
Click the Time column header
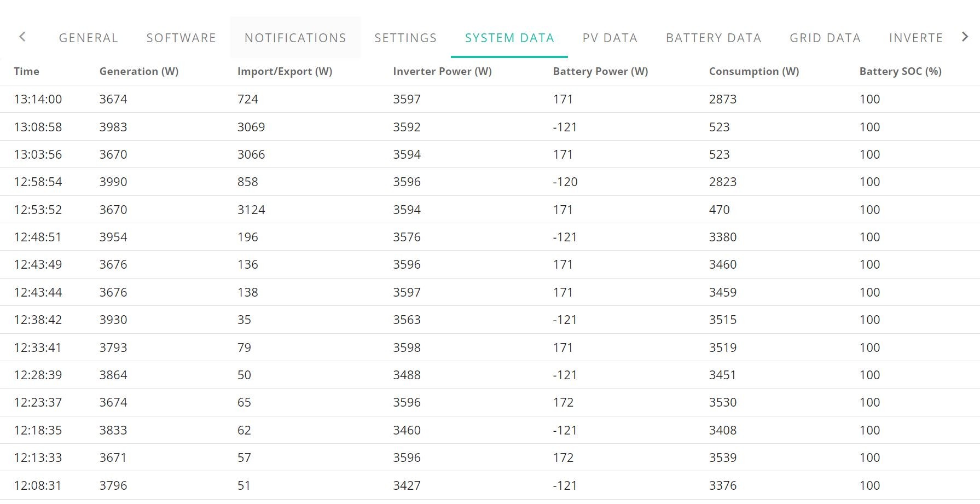pyautogui.click(x=26, y=71)
